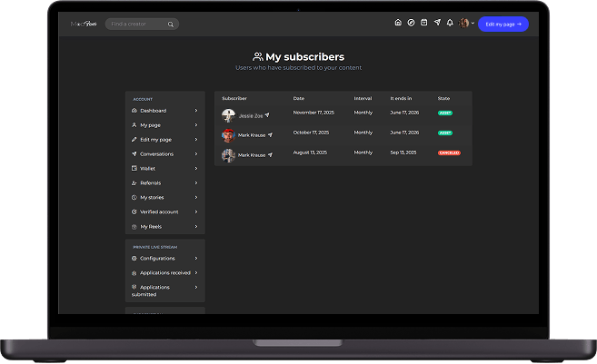This screenshot has width=597, height=364.
Task: Click the Applications submitted icon
Action: [x=134, y=287]
